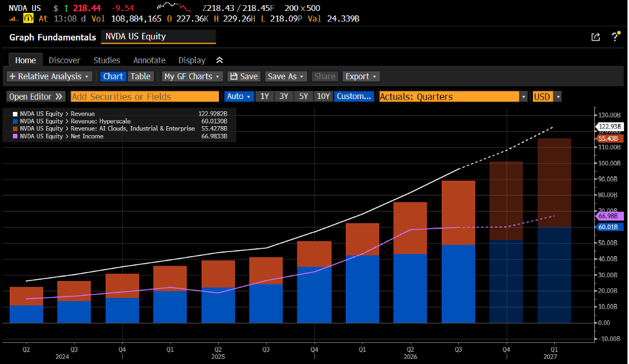Open the Actuals: Quarters dropdown arrow
The height and width of the screenshot is (364, 629).
point(523,96)
